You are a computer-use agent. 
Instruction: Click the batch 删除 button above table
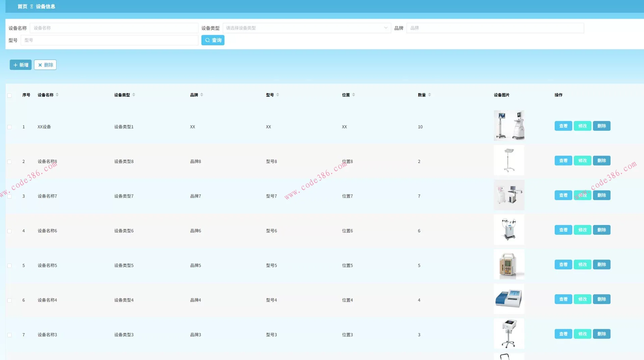click(45, 65)
